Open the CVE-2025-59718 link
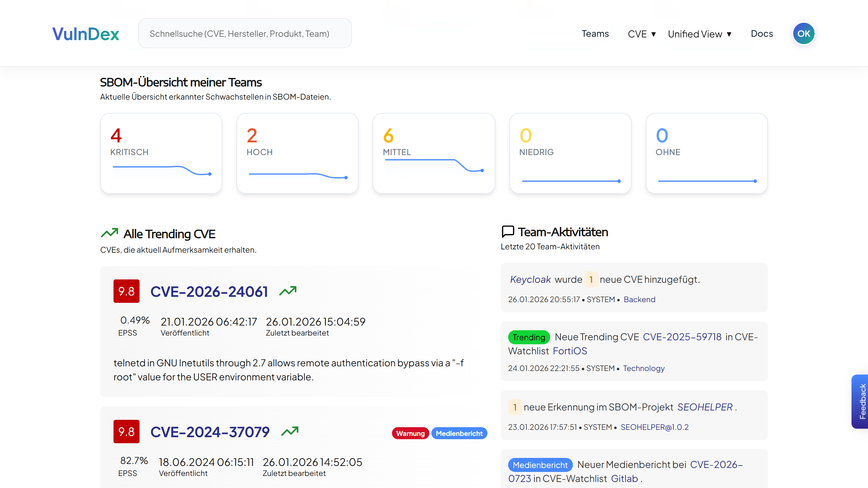 tap(682, 337)
